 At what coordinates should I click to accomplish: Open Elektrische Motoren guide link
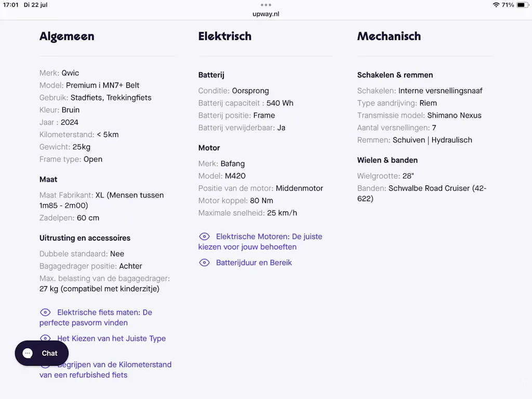tap(260, 242)
